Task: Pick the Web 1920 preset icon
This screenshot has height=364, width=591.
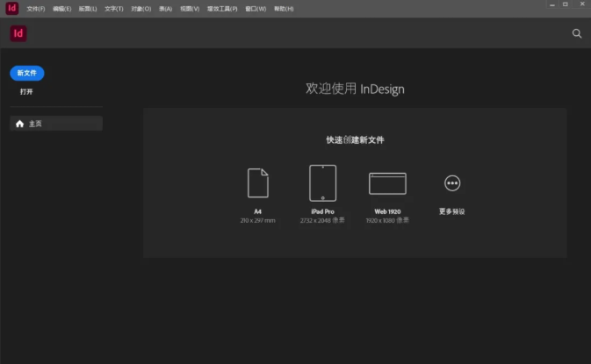Action: coord(387,183)
